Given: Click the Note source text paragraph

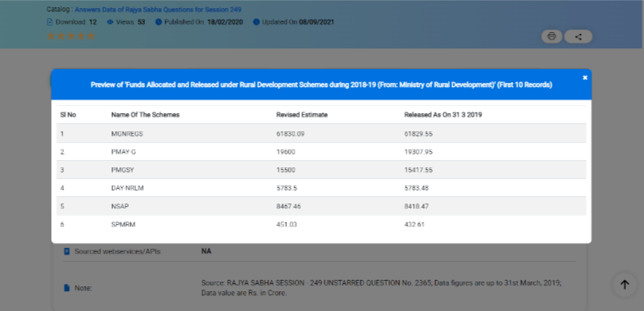Looking at the screenshot, I should (382, 288).
